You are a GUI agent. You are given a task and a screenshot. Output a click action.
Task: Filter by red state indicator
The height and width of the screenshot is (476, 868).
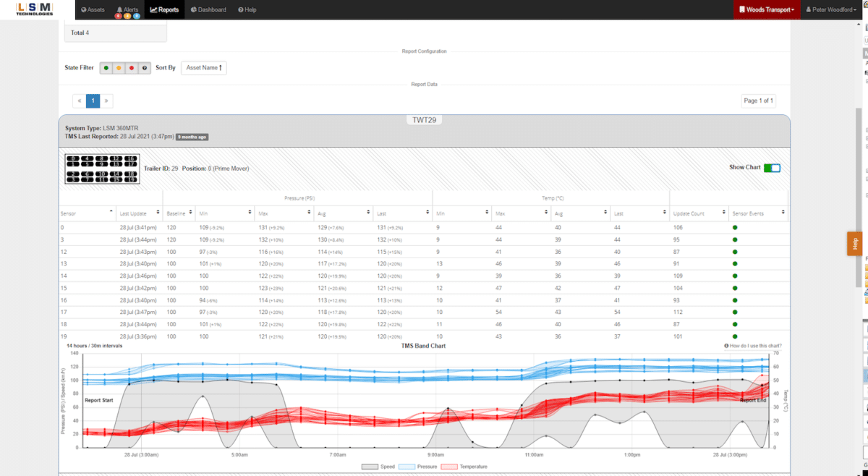132,68
